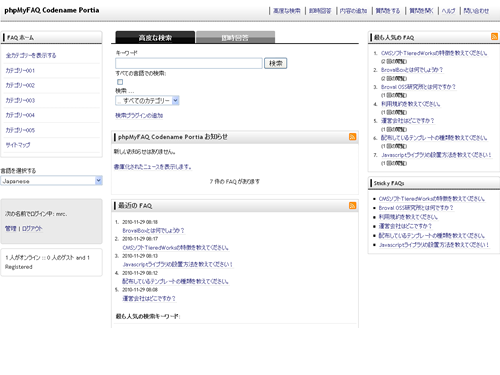Open 運営会社はどこですか in 最近の FAQ
The height and width of the screenshot is (375, 500).
point(149,298)
